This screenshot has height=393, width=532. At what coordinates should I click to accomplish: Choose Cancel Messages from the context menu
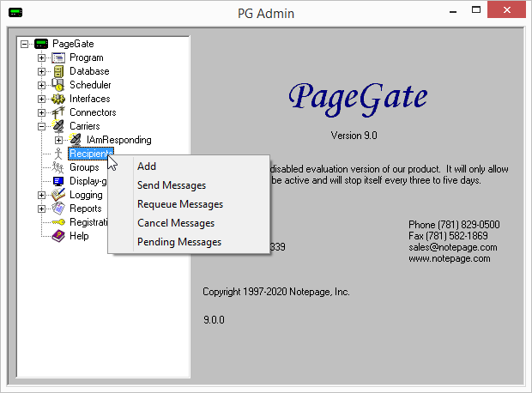pyautogui.click(x=189, y=223)
